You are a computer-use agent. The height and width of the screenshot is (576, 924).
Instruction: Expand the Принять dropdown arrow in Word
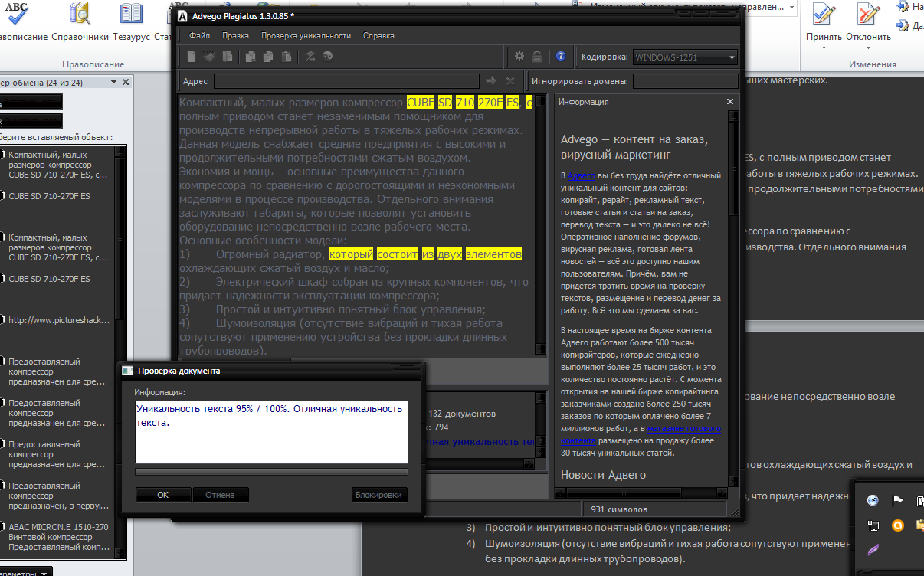point(824,47)
